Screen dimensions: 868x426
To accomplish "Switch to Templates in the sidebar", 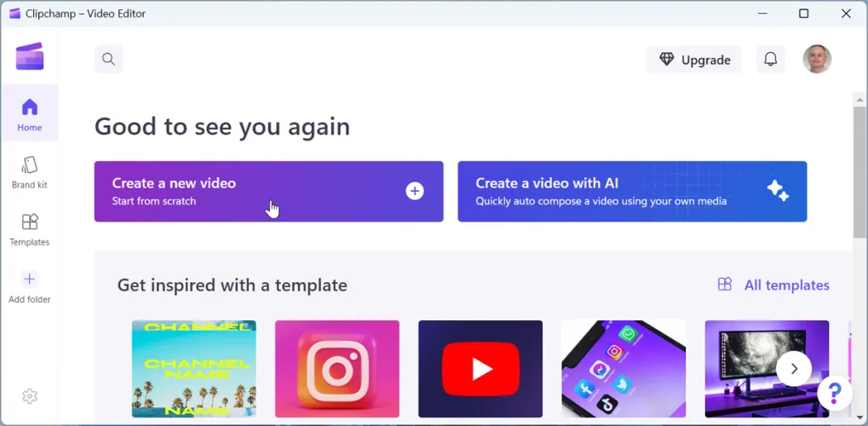I will pos(29,230).
